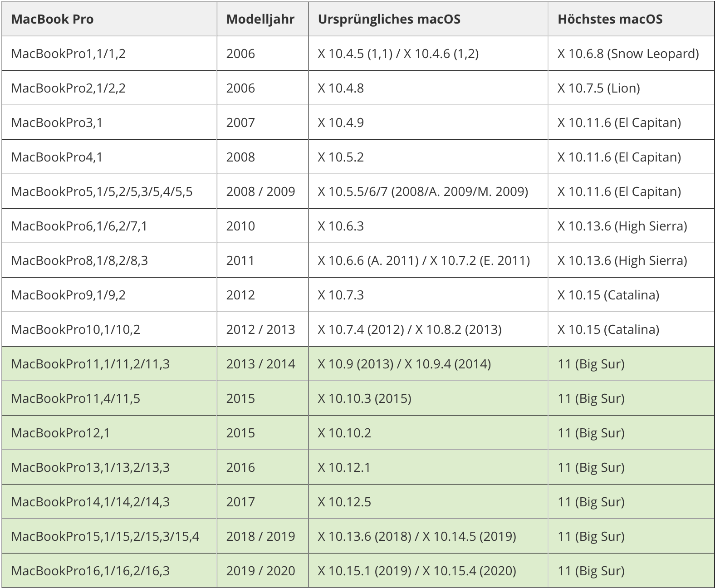The width and height of the screenshot is (715, 588).
Task: Click the MacBook Pro column header
Action: pos(52,19)
